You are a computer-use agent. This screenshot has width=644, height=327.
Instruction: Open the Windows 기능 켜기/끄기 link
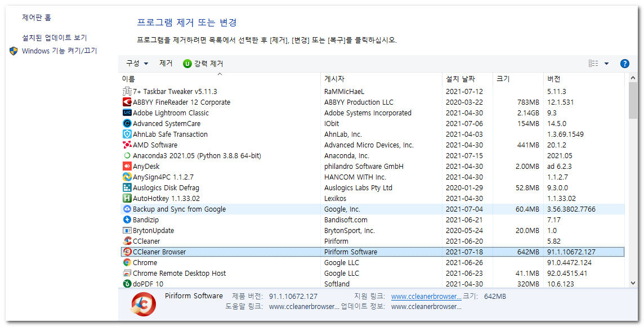click(x=60, y=51)
